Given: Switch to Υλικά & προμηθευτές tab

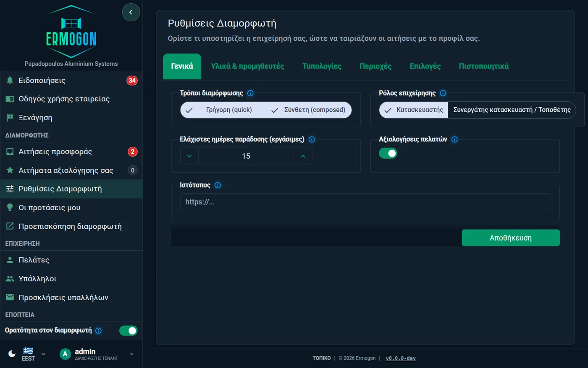Looking at the screenshot, I should point(247,66).
